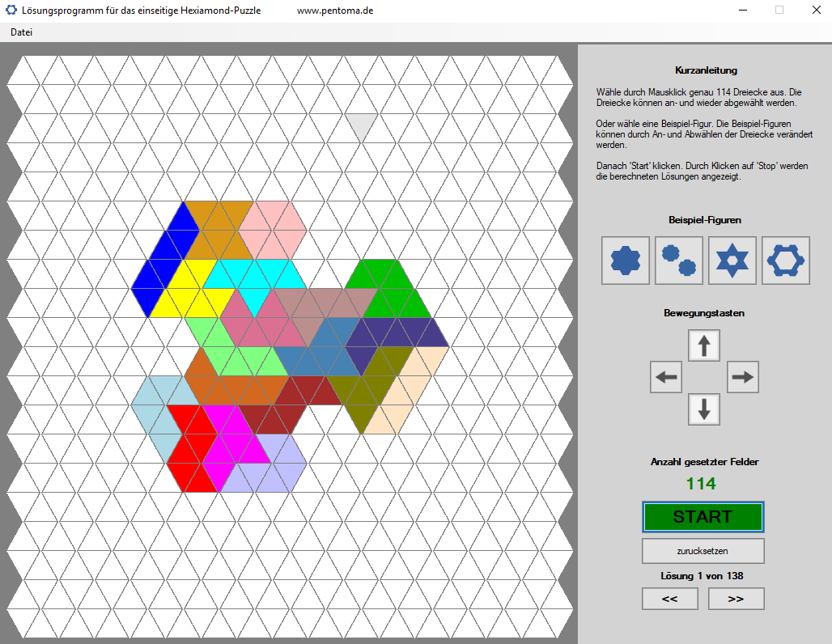Move figure left with the left arrow

(666, 377)
